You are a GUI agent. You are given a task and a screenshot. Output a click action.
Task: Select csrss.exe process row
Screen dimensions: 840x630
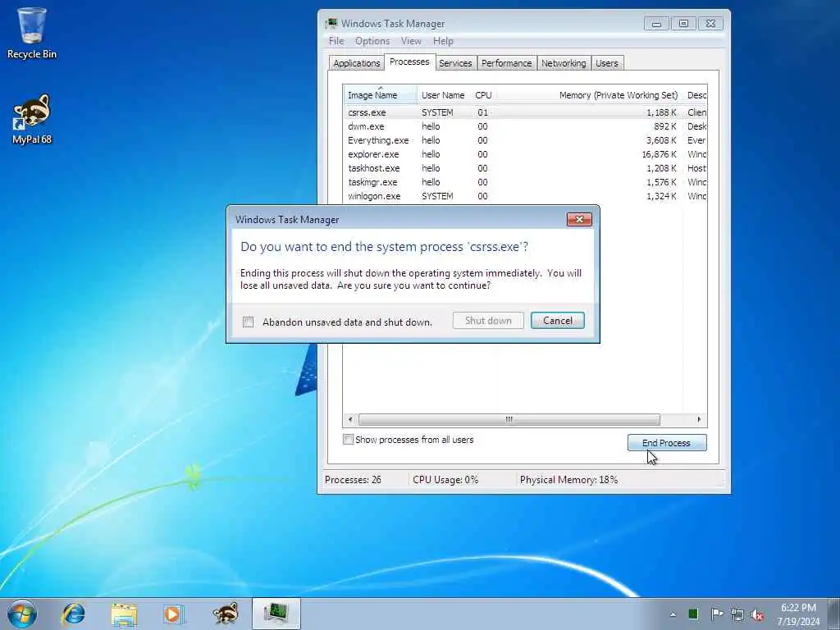[x=525, y=112]
